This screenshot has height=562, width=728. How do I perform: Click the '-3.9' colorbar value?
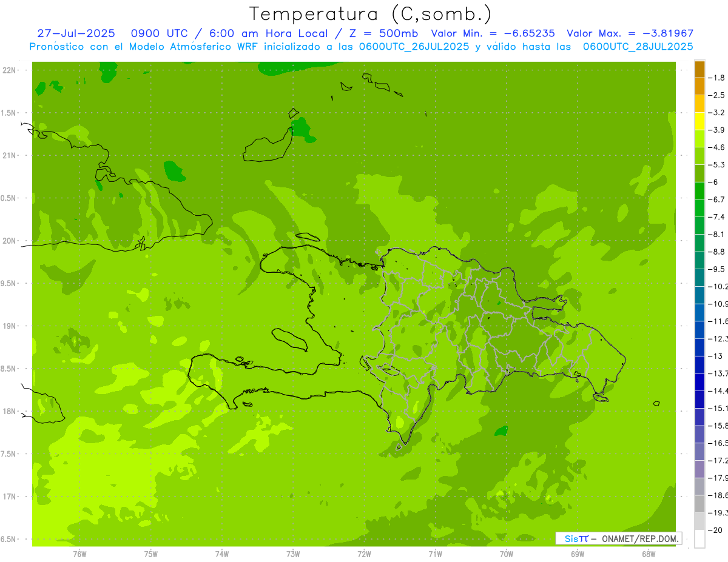pos(716,130)
